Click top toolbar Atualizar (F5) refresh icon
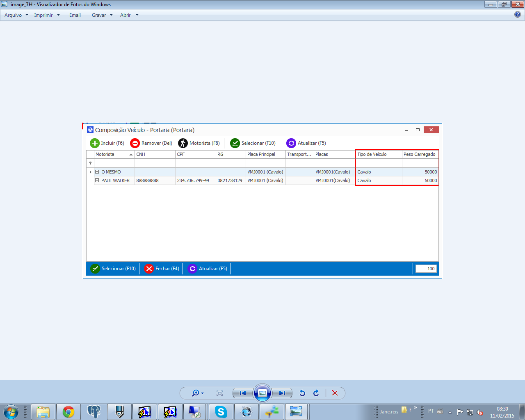The height and width of the screenshot is (420, 525). pos(291,143)
